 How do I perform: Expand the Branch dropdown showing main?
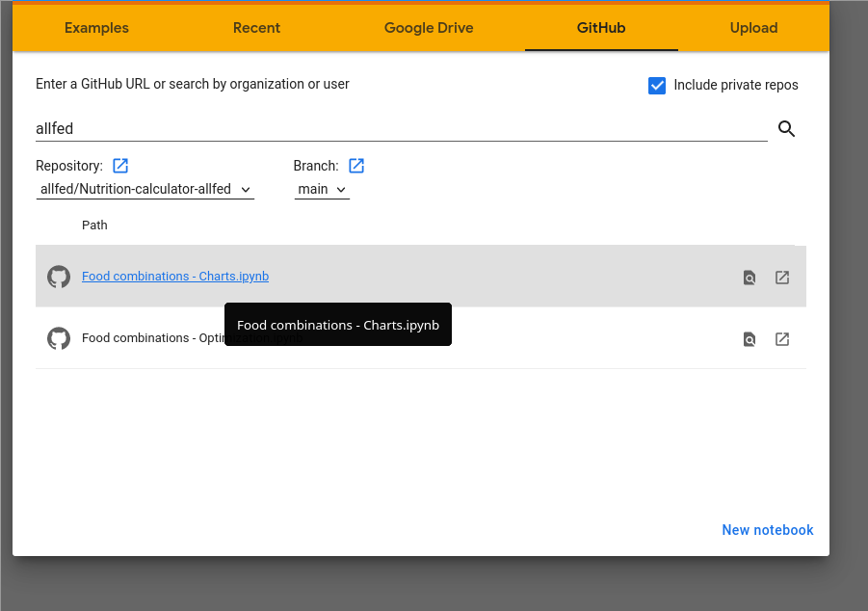click(x=322, y=189)
